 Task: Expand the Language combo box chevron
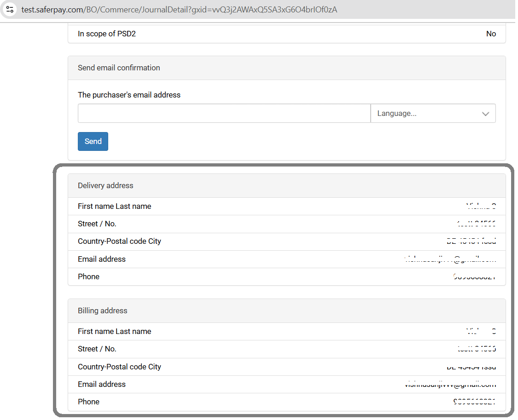(485, 113)
